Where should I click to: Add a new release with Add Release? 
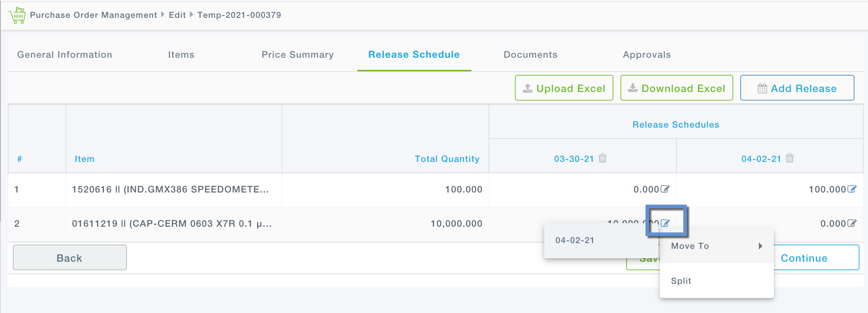coord(797,88)
